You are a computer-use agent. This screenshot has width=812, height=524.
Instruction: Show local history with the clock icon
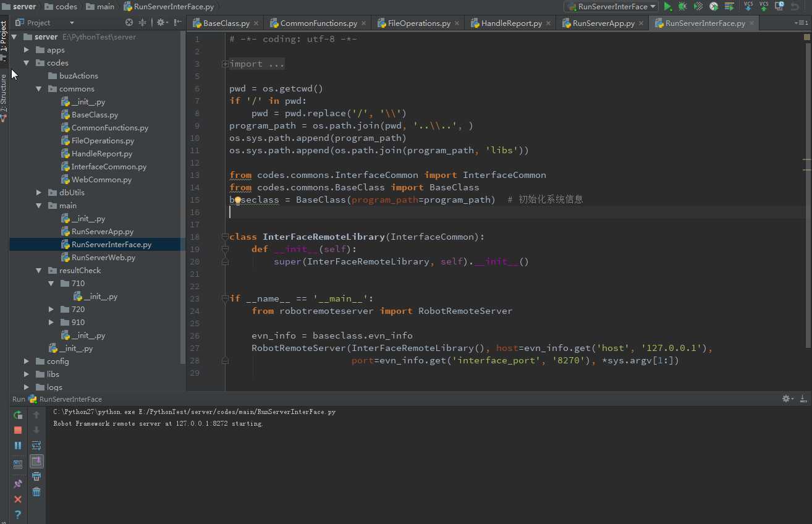[x=779, y=6]
